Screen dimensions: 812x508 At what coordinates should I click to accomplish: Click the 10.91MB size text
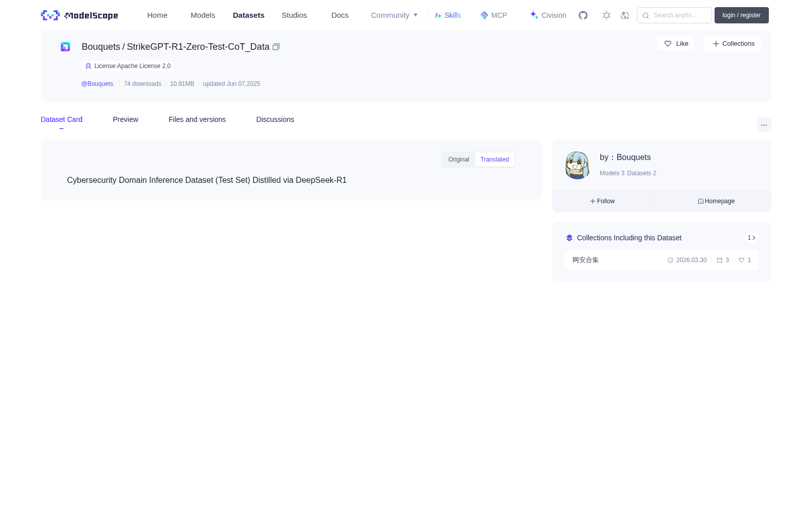tap(182, 84)
